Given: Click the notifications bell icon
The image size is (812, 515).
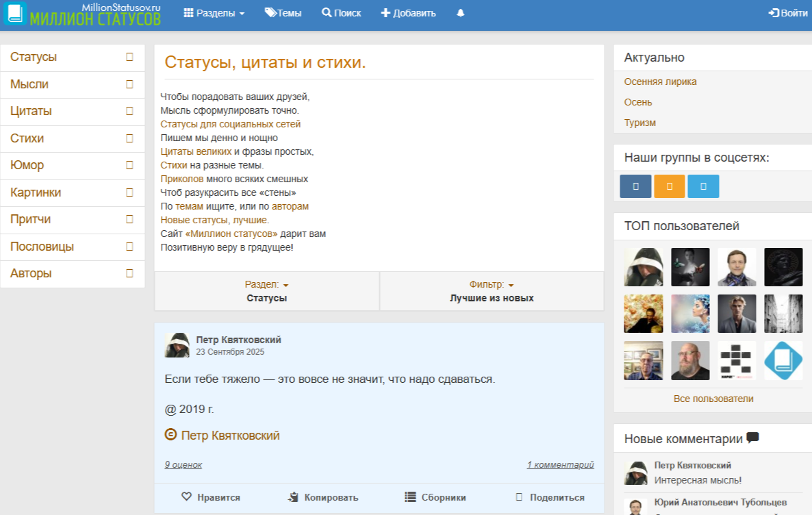Looking at the screenshot, I should tap(460, 13).
